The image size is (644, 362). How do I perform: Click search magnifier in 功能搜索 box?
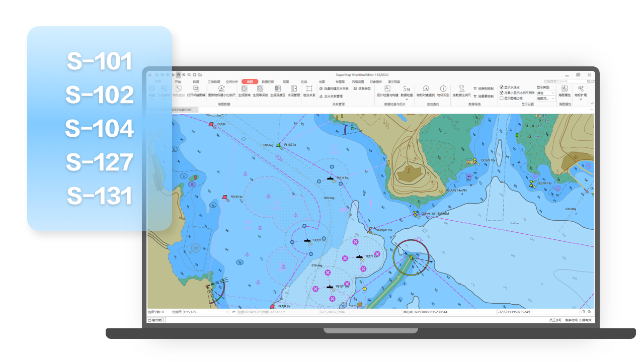[588, 81]
